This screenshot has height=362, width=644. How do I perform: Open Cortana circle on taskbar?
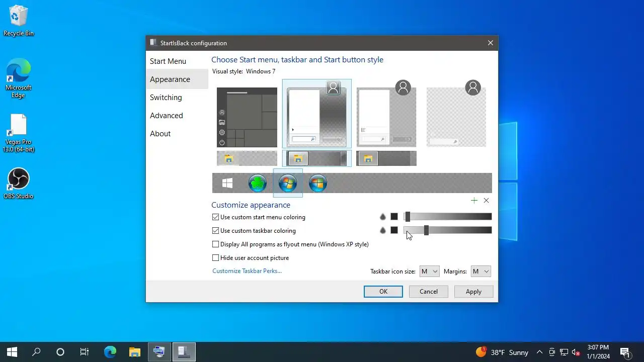pyautogui.click(x=60, y=352)
